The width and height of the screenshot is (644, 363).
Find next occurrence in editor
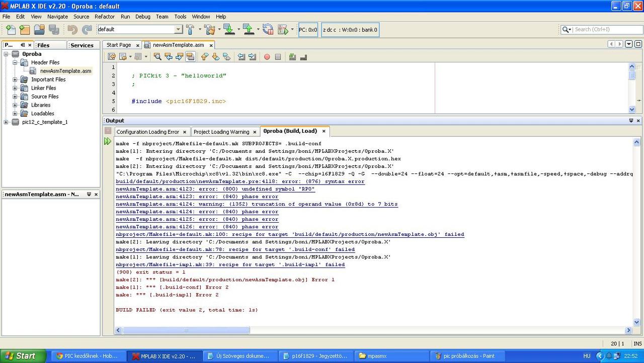point(180,57)
